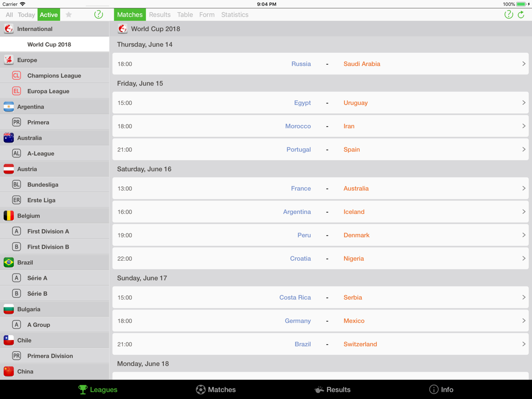This screenshot has height=399, width=532.
Task: Switch to the Results tab at top
Action: point(160,14)
